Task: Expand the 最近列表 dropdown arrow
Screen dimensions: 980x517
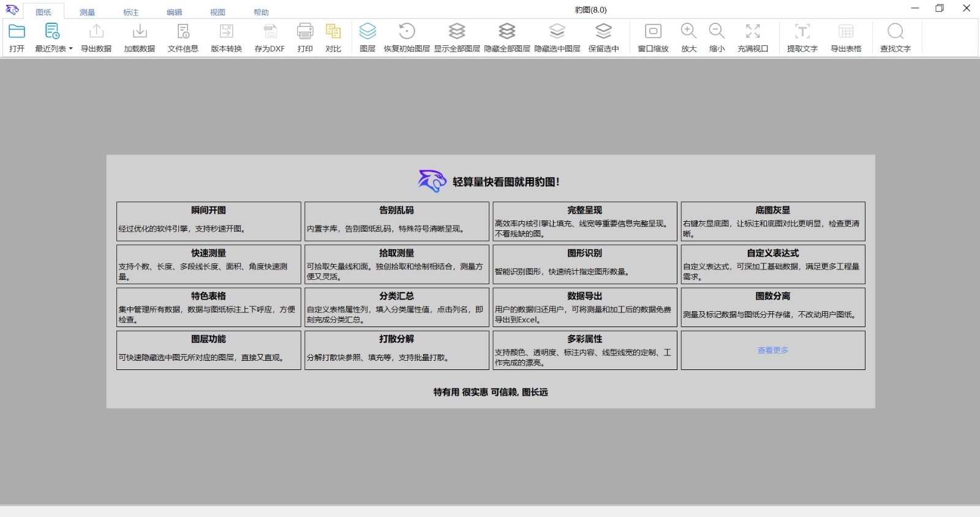Action: [x=70, y=49]
